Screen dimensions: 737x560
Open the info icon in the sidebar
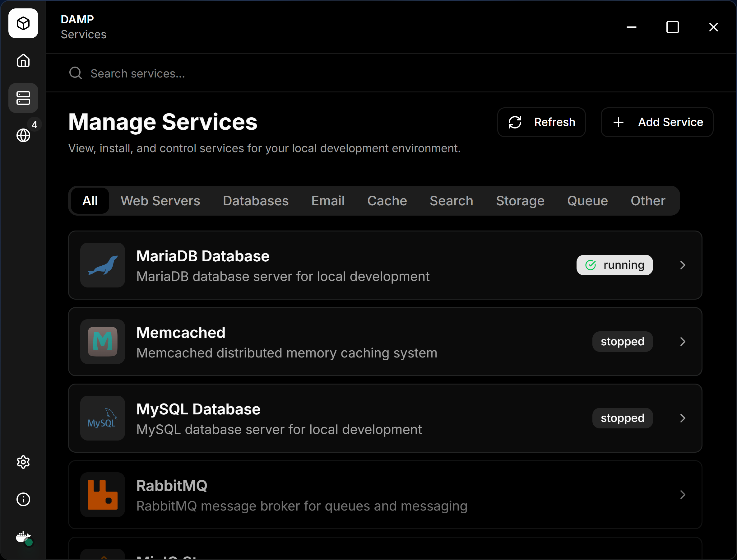coord(23,499)
